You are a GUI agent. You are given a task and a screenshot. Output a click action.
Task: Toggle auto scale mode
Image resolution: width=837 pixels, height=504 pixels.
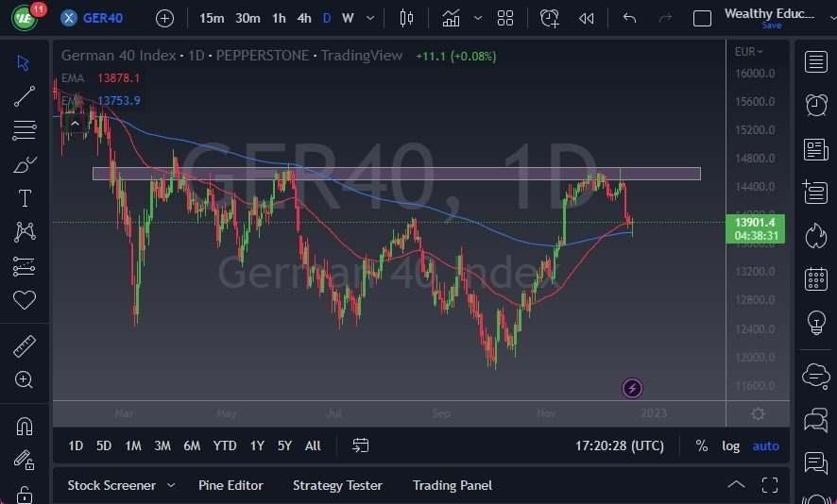(x=765, y=445)
